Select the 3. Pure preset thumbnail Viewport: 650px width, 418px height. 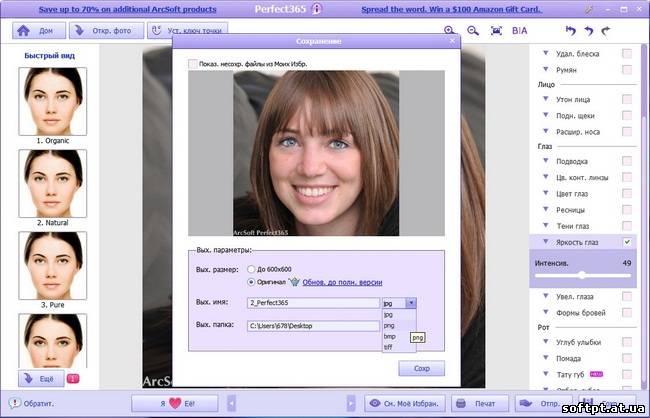53,265
